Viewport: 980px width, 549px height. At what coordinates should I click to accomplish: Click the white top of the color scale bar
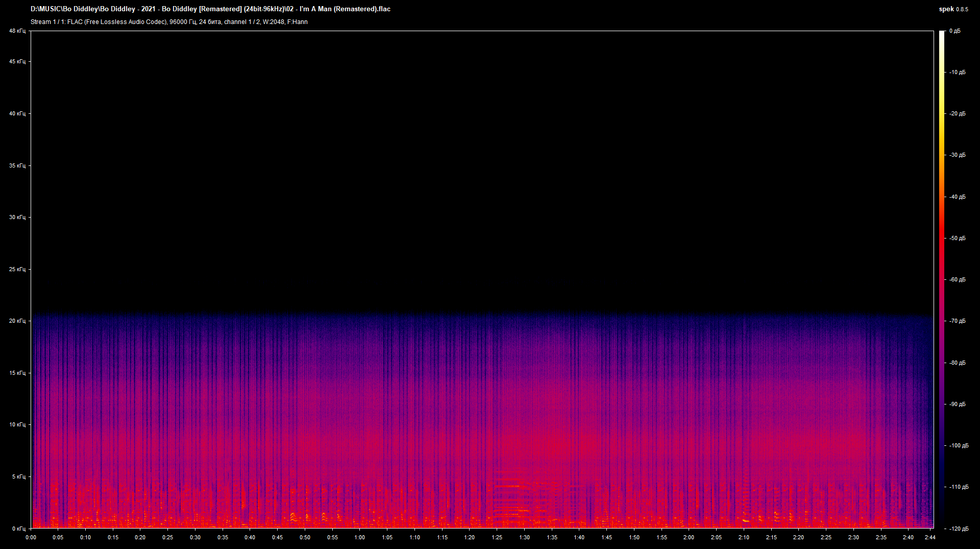click(942, 34)
